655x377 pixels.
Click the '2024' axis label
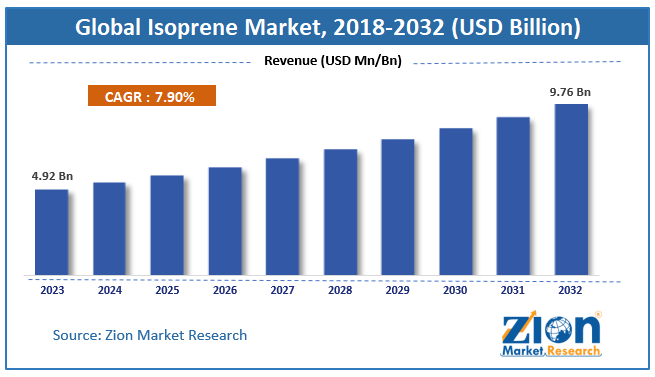tap(110, 290)
